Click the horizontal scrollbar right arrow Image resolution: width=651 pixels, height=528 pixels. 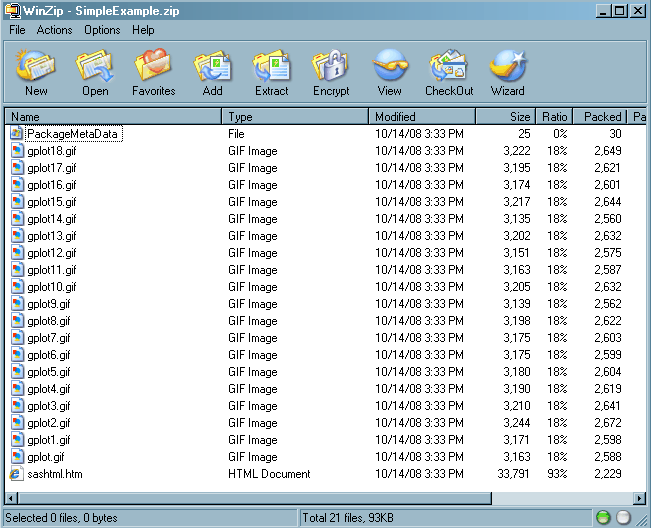[640, 498]
